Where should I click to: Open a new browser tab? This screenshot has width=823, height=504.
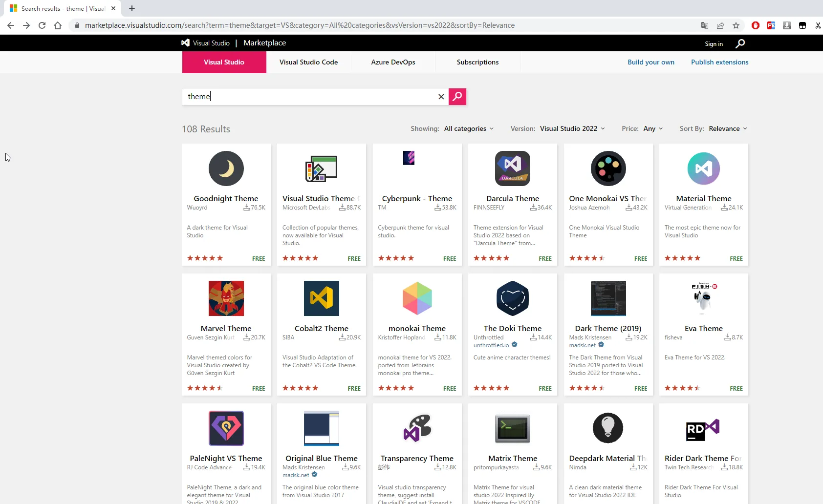tap(132, 8)
